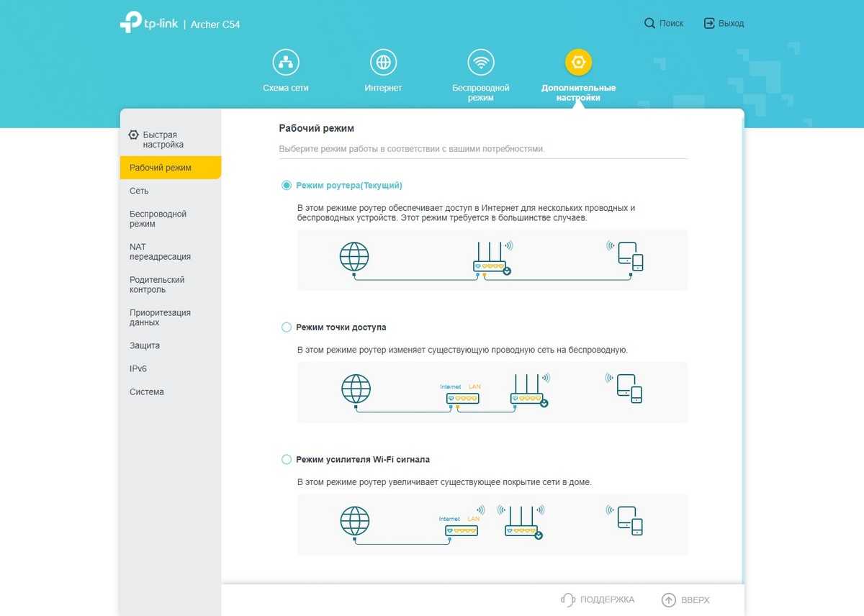Open Родительский контроль menu item
The height and width of the screenshot is (616, 864).
(157, 285)
